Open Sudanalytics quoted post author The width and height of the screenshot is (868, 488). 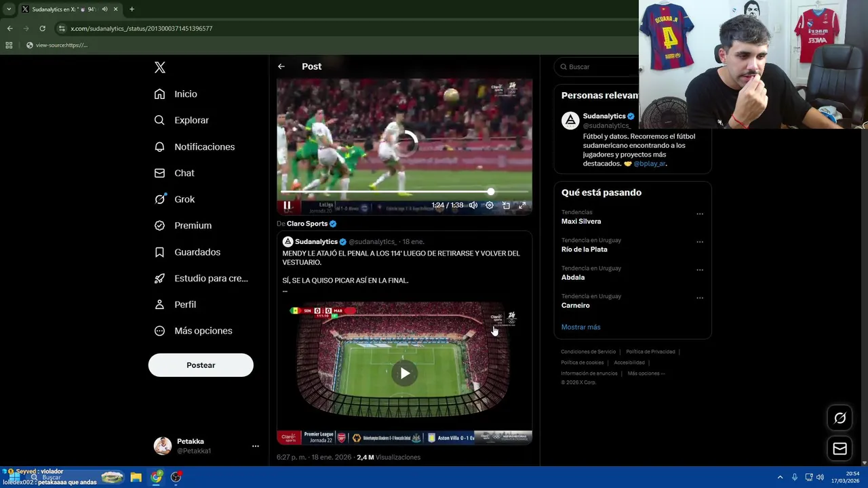tap(316, 242)
